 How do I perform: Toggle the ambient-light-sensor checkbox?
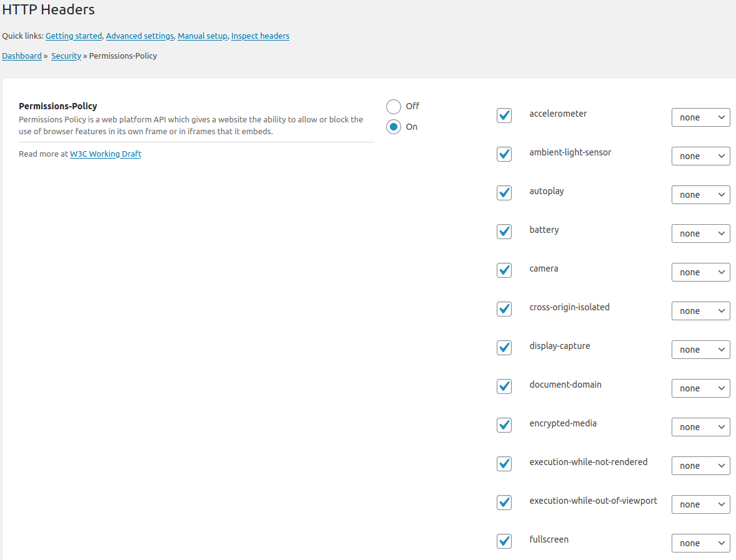[x=504, y=154]
